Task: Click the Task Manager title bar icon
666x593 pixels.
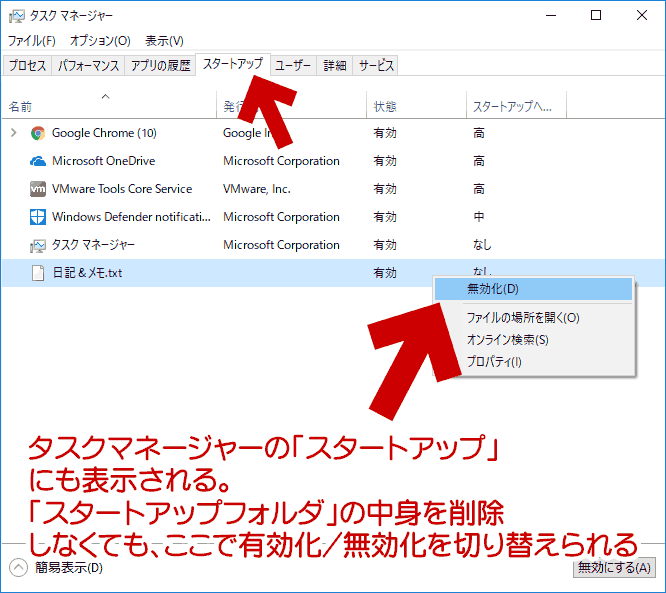Action: click(x=17, y=16)
